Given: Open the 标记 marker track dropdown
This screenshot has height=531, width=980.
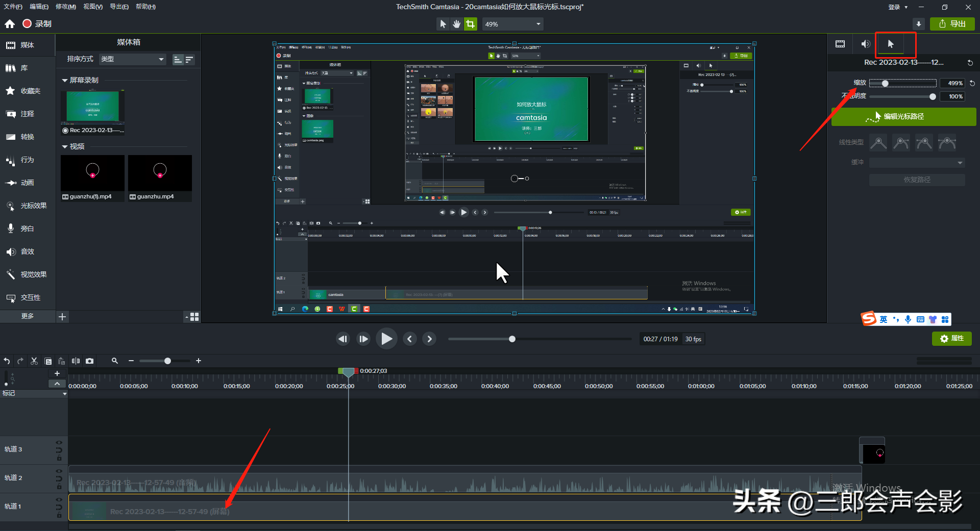Looking at the screenshot, I should point(64,394).
